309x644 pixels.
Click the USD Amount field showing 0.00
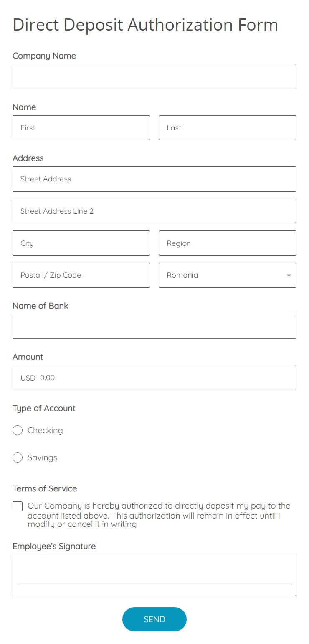154,378
